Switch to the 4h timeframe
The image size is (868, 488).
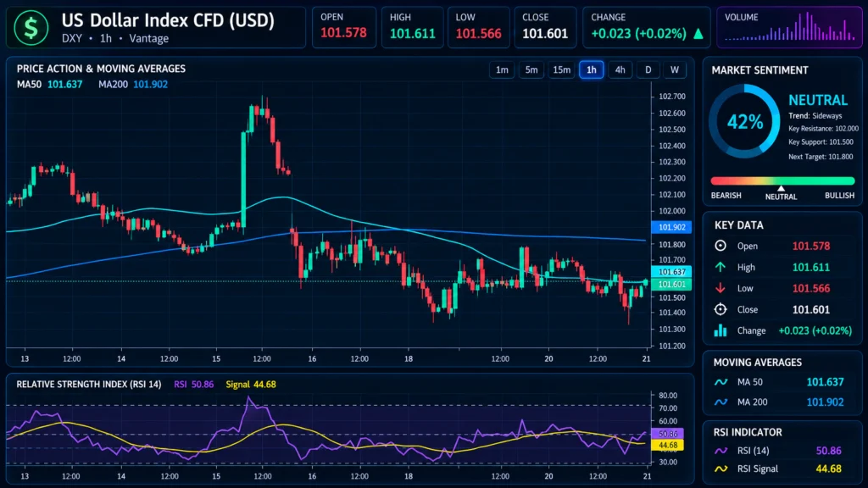620,69
